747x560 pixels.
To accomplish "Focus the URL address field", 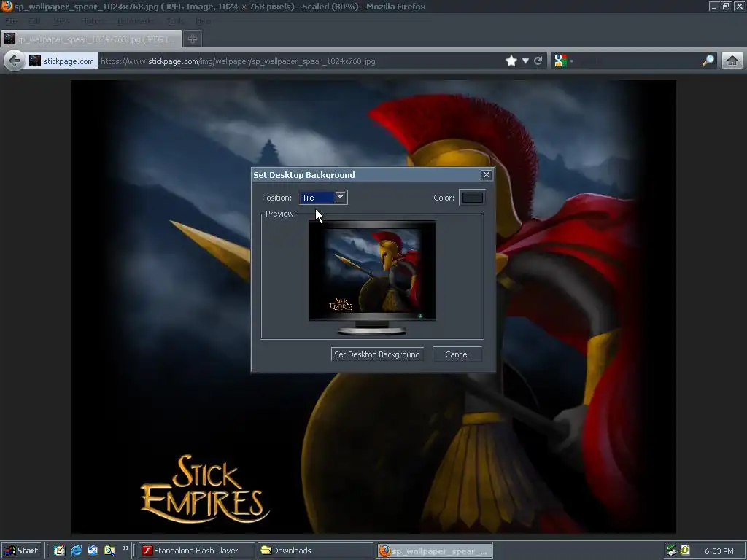I will tap(300, 61).
